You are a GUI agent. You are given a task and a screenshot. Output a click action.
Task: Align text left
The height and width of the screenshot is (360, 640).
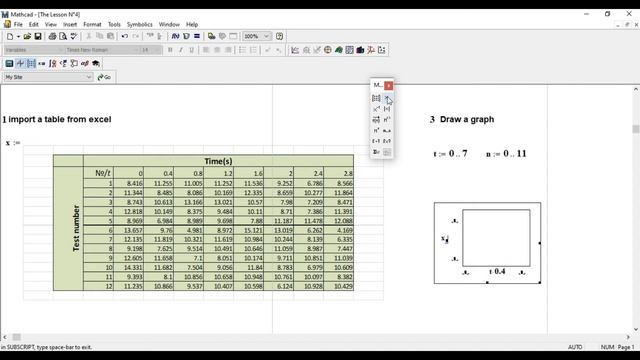pos(206,50)
